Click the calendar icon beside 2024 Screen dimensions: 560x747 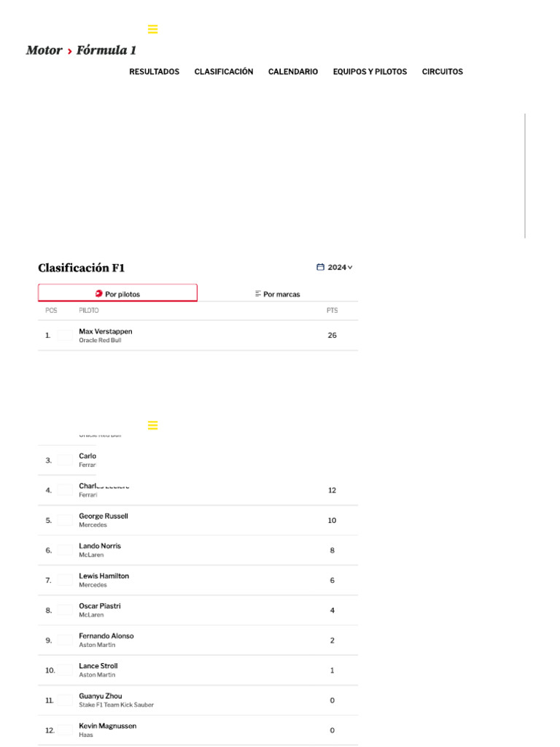pyautogui.click(x=320, y=267)
